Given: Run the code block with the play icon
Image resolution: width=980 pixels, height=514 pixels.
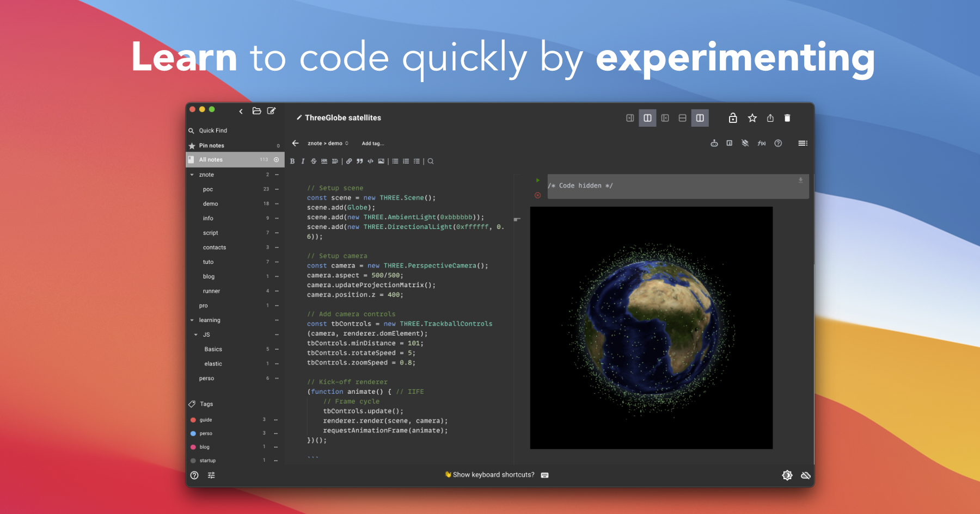Looking at the screenshot, I should (x=538, y=180).
